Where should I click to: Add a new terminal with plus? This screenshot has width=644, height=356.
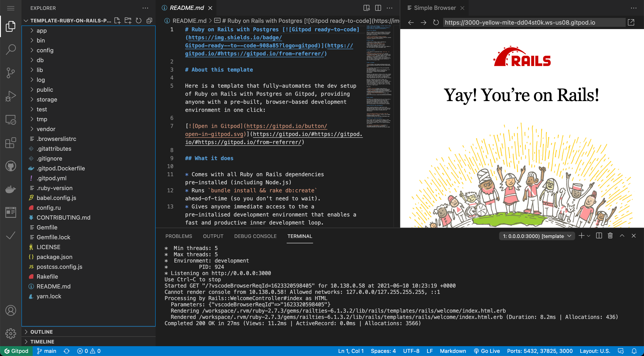click(581, 236)
